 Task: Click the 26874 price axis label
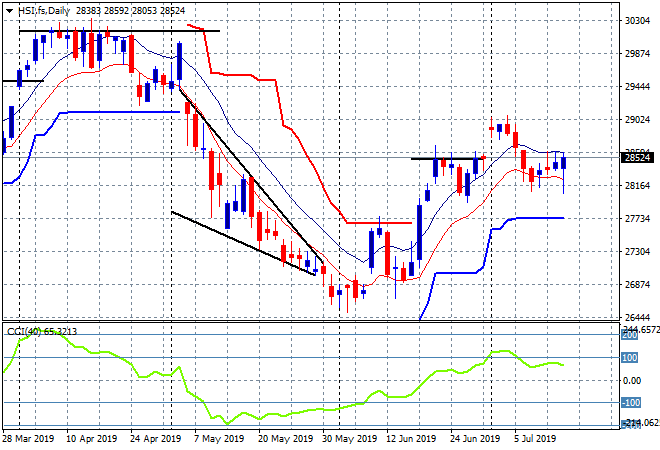637,285
